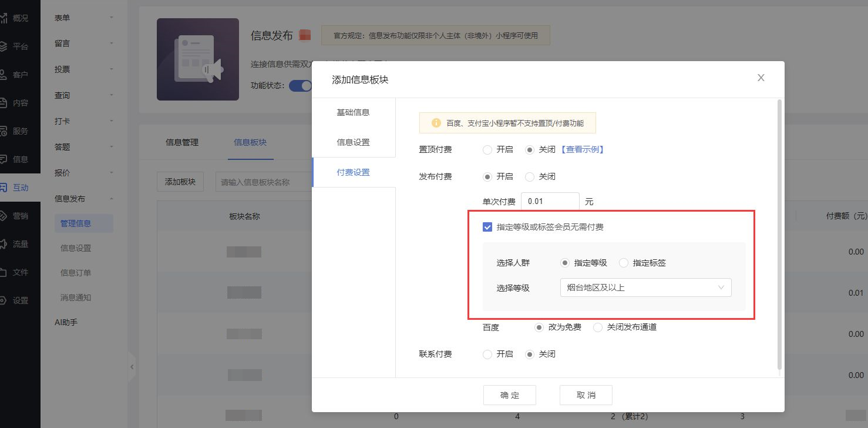This screenshot has height=428, width=868.
Task: Open the 选择等级 dropdown
Action: (645, 287)
